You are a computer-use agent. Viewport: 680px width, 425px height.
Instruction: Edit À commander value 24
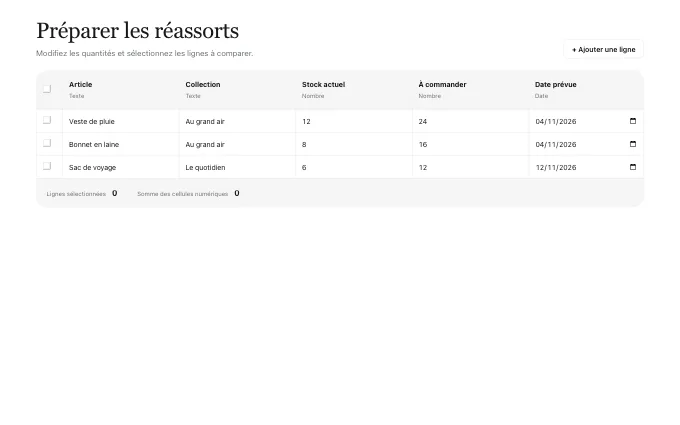pos(471,121)
